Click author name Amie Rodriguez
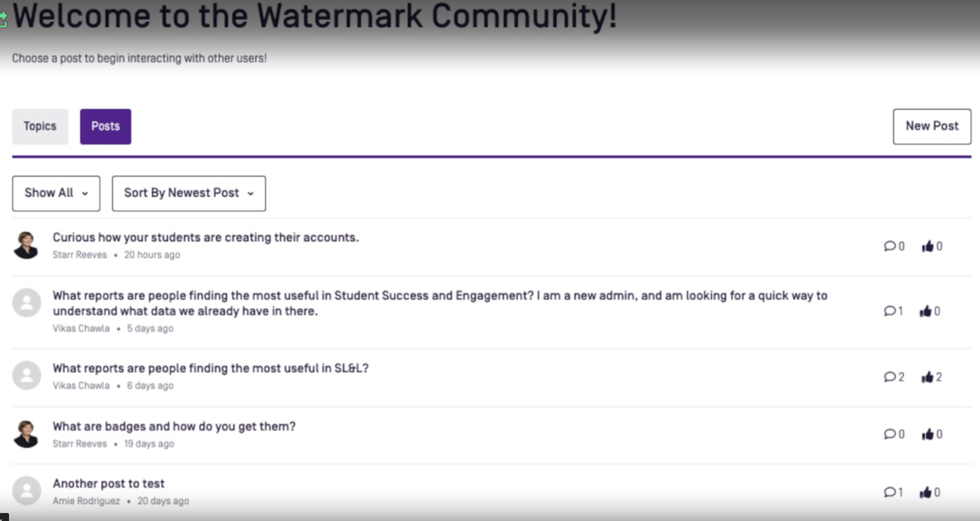The height and width of the screenshot is (521, 980). pyautogui.click(x=86, y=501)
